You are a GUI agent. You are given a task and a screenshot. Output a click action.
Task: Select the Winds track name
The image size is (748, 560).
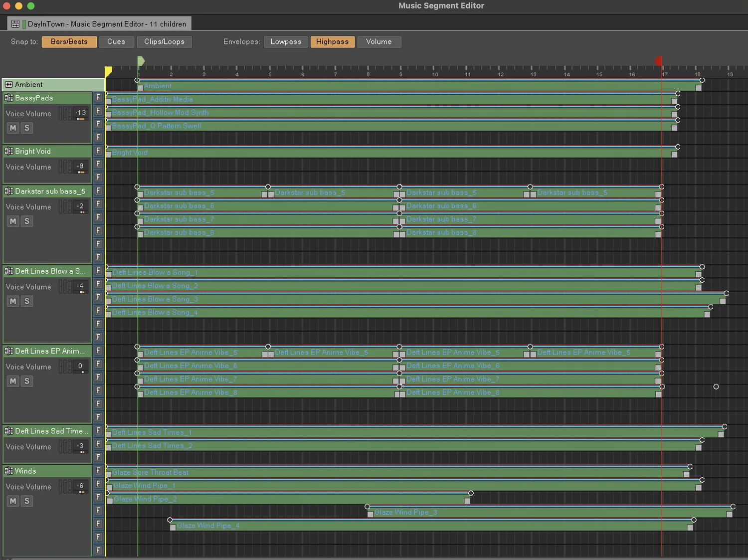coord(25,471)
